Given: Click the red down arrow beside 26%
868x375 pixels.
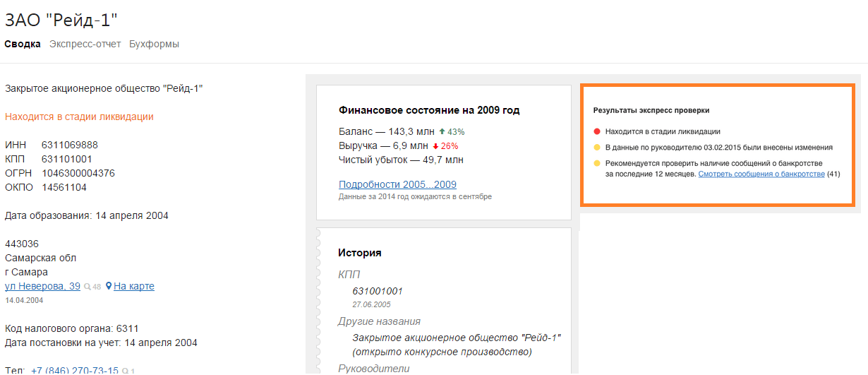Looking at the screenshot, I should click(x=436, y=146).
